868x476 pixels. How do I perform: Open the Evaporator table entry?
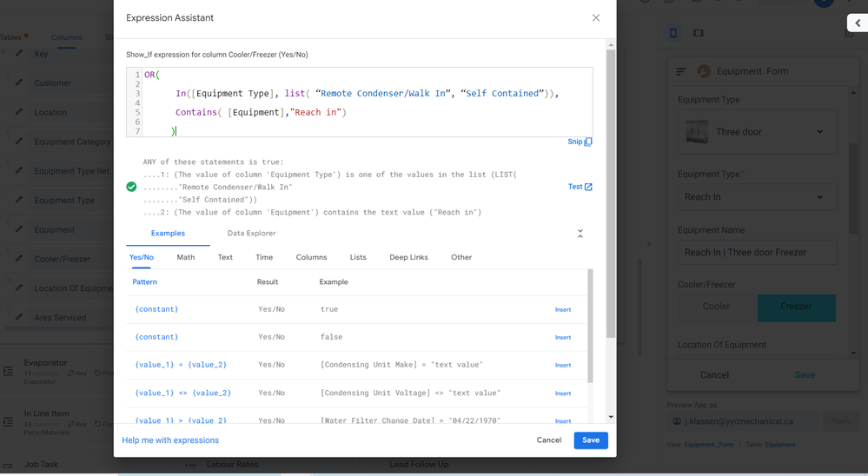click(45, 362)
